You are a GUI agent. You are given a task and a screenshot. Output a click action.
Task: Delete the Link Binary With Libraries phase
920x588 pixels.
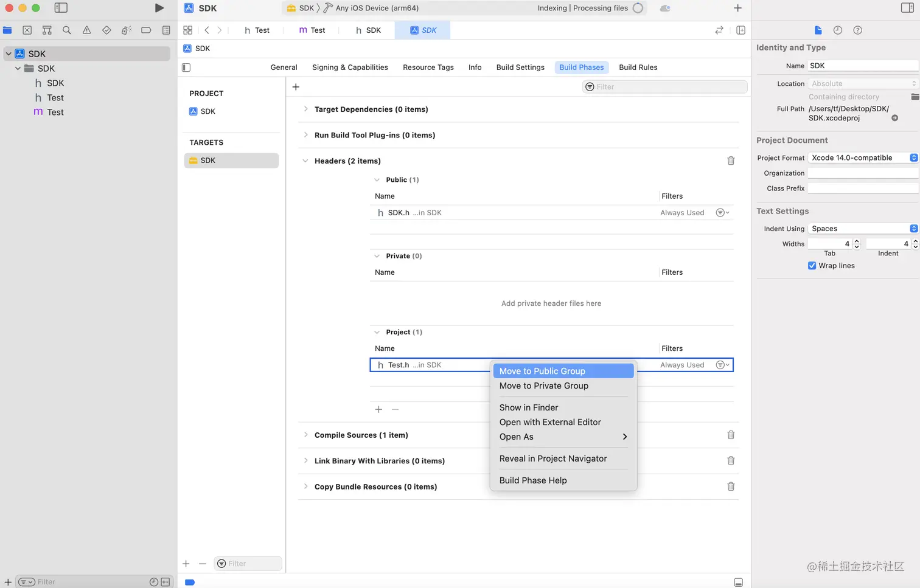pos(731,461)
